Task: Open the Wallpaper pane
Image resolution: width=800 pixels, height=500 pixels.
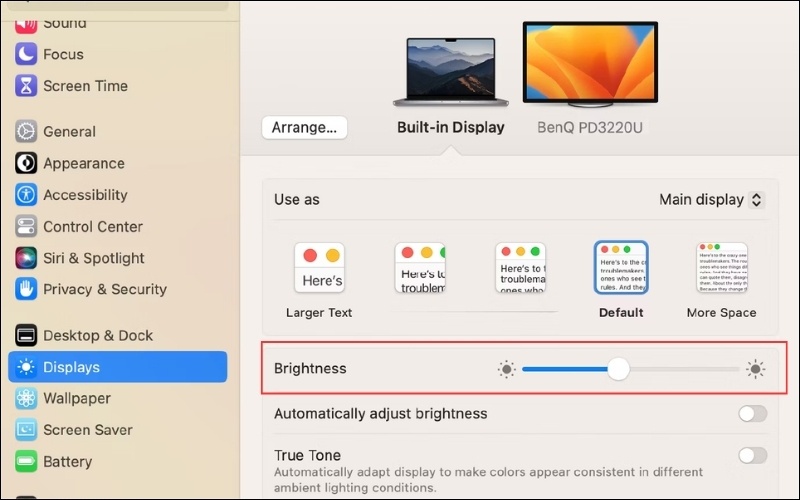Action: pyautogui.click(x=117, y=398)
